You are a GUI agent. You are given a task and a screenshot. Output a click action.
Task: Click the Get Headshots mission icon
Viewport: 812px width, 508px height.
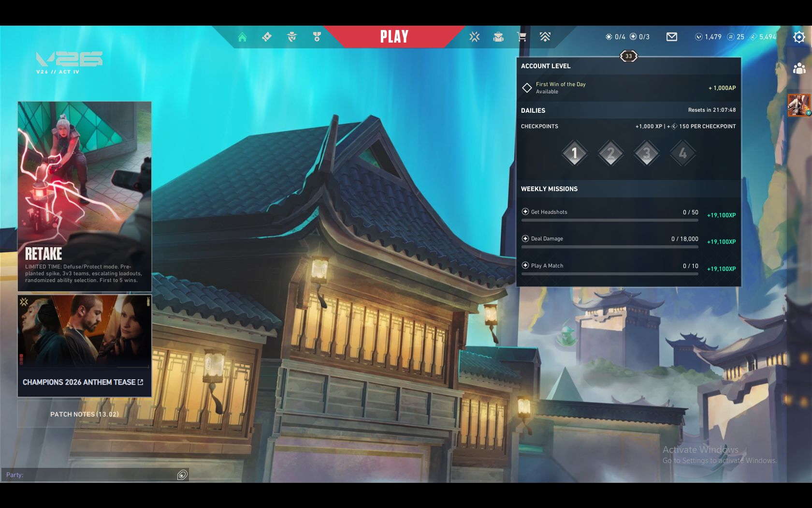coord(525,211)
